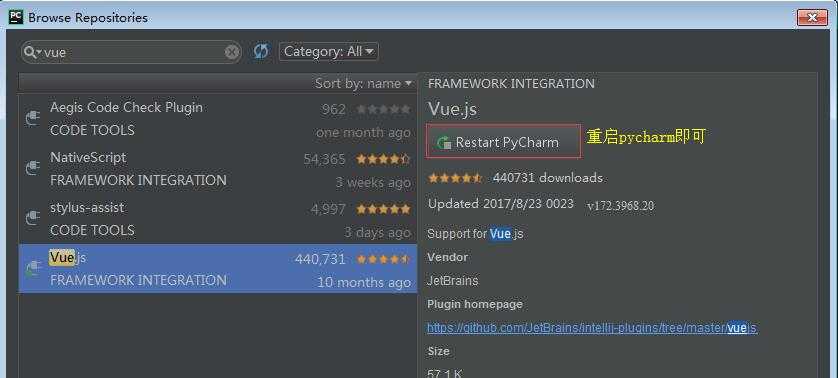The width and height of the screenshot is (838, 378).
Task: Open the Sort by: name dropdown
Action: (x=363, y=83)
